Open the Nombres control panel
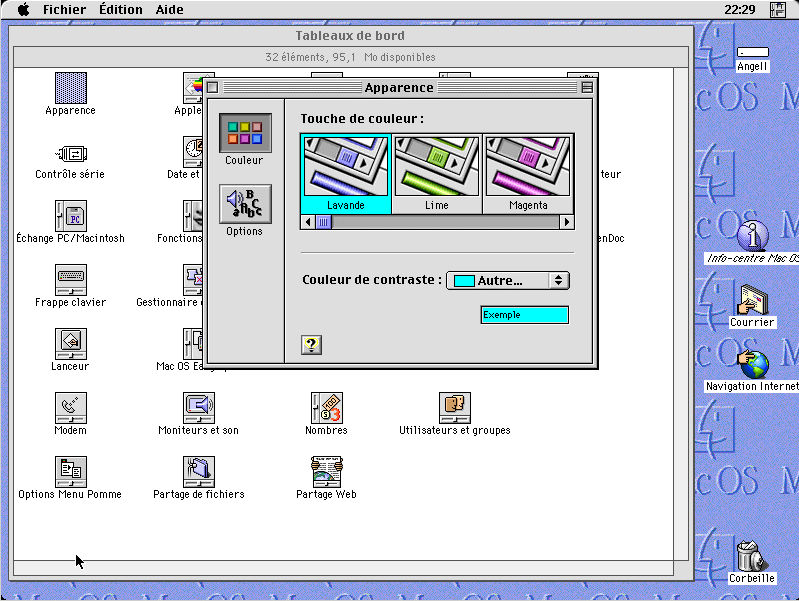This screenshot has width=799, height=601. tap(327, 408)
